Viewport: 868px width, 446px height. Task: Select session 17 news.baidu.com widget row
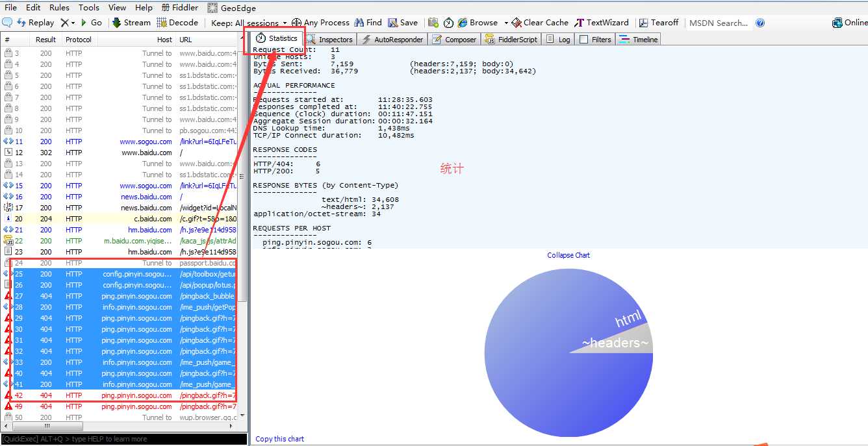click(120, 208)
